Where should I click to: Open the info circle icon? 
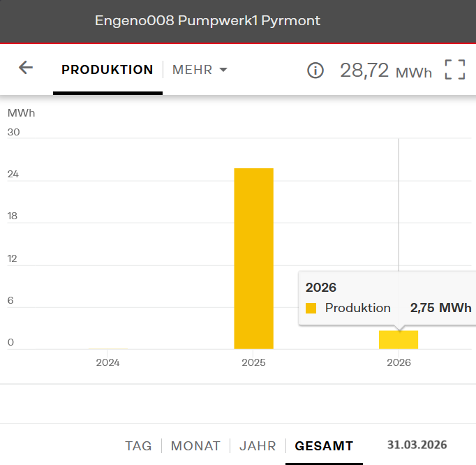click(x=315, y=71)
